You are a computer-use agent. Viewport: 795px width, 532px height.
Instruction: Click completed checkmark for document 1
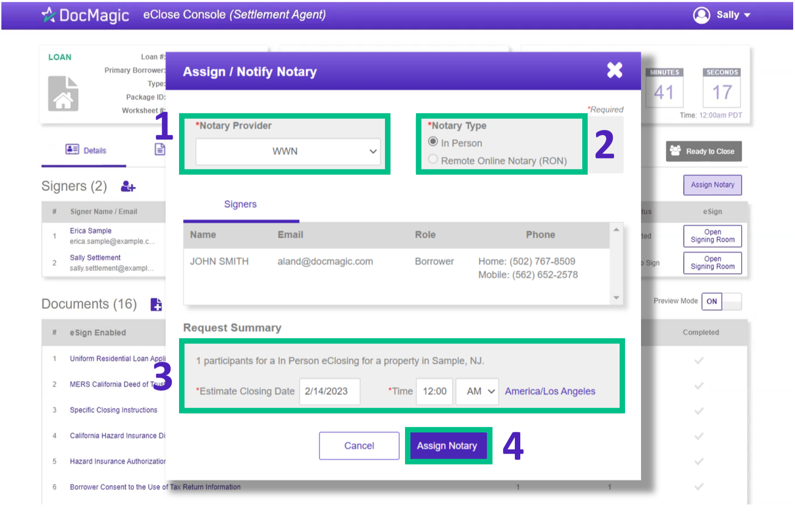(x=699, y=361)
